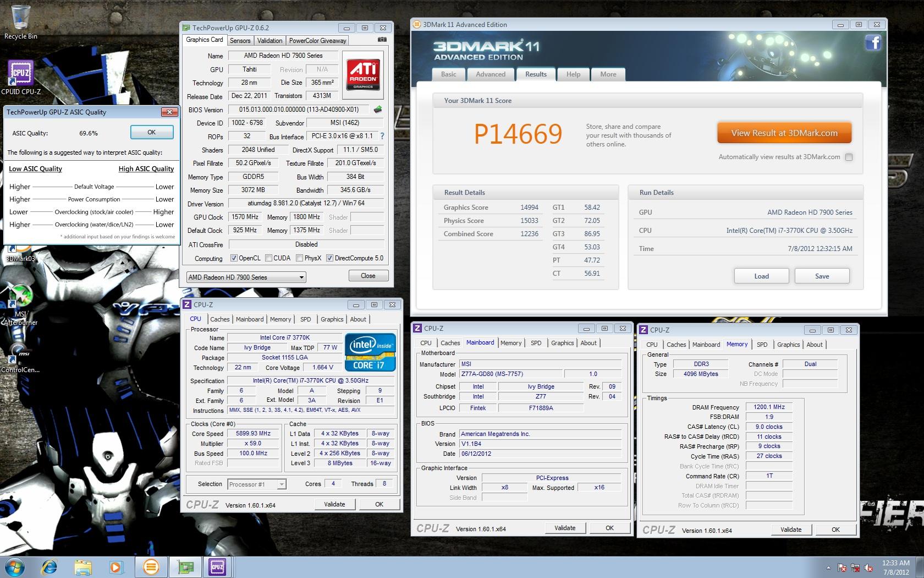Click the BIOS save chip icon in GPU-Z
Image resolution: width=924 pixels, height=578 pixels.
(378, 110)
